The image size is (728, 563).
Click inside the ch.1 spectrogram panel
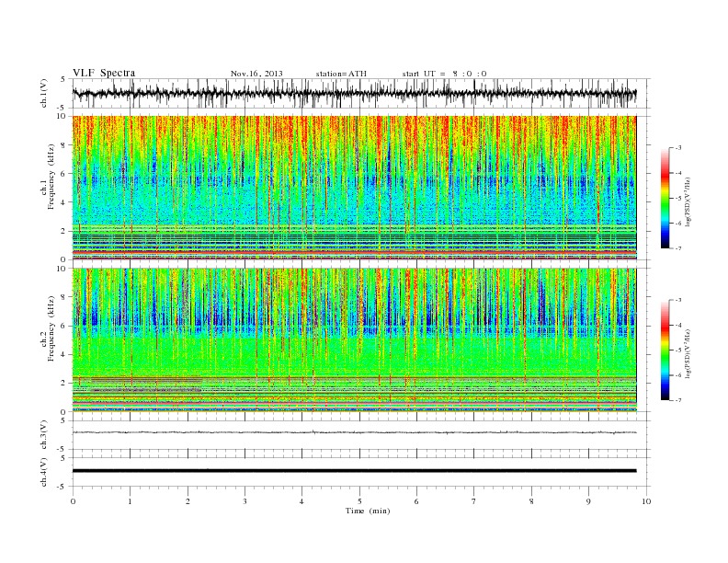354,188
